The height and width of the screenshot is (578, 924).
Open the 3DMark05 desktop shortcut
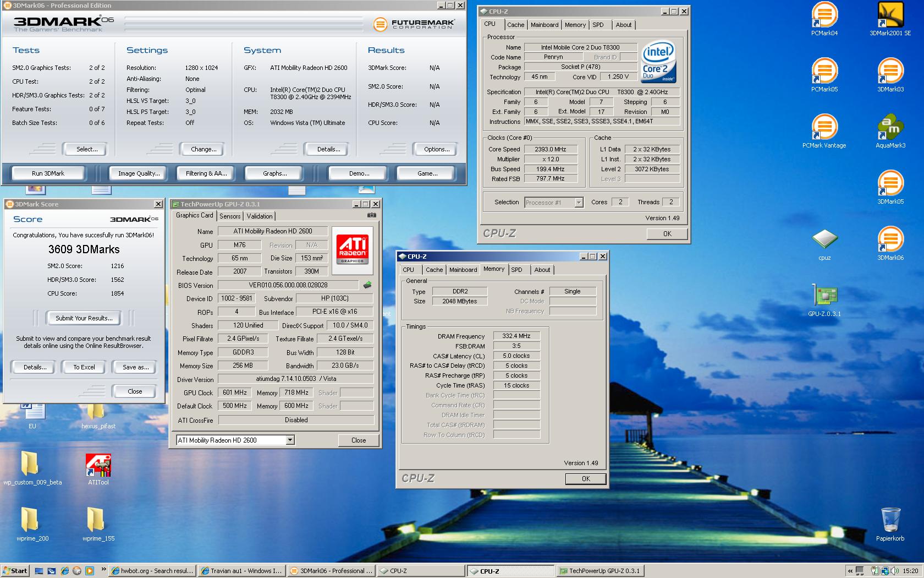890,188
